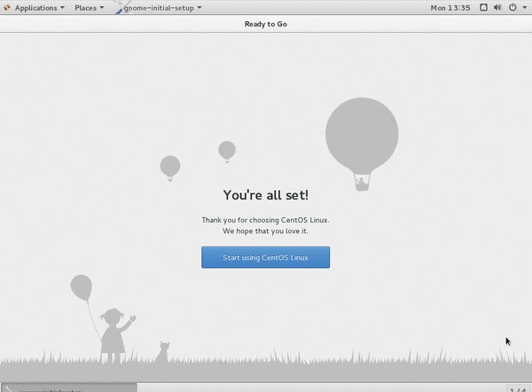The width and height of the screenshot is (532, 392).
Task: Click the 'Ready to Go' title text
Action: pyautogui.click(x=266, y=24)
